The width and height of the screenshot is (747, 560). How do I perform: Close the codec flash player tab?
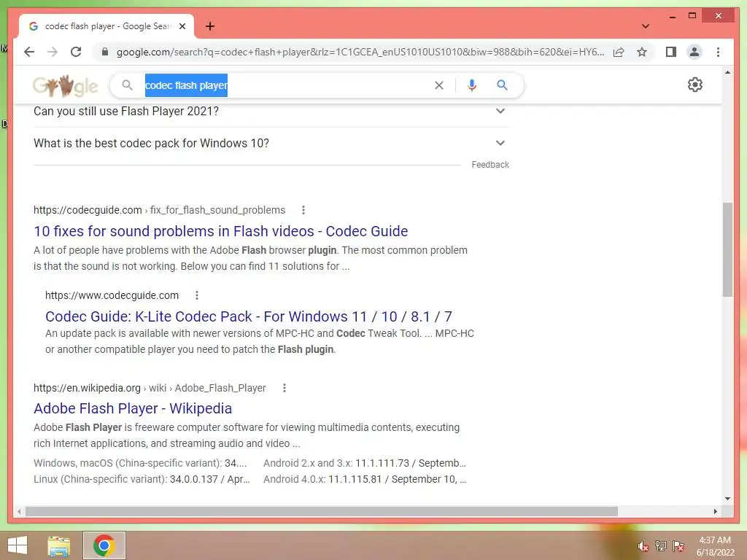(182, 26)
